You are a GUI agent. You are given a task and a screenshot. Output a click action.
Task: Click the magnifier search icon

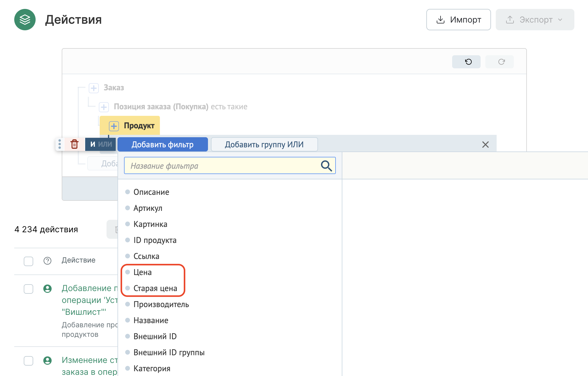tap(326, 166)
